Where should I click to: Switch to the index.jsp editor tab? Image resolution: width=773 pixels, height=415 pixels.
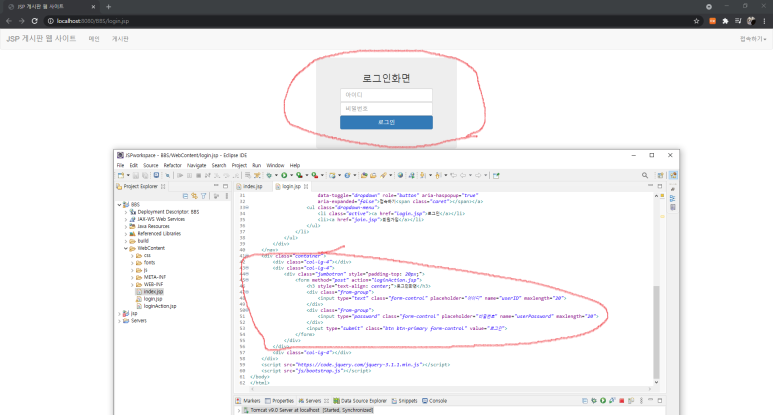pyautogui.click(x=252, y=186)
